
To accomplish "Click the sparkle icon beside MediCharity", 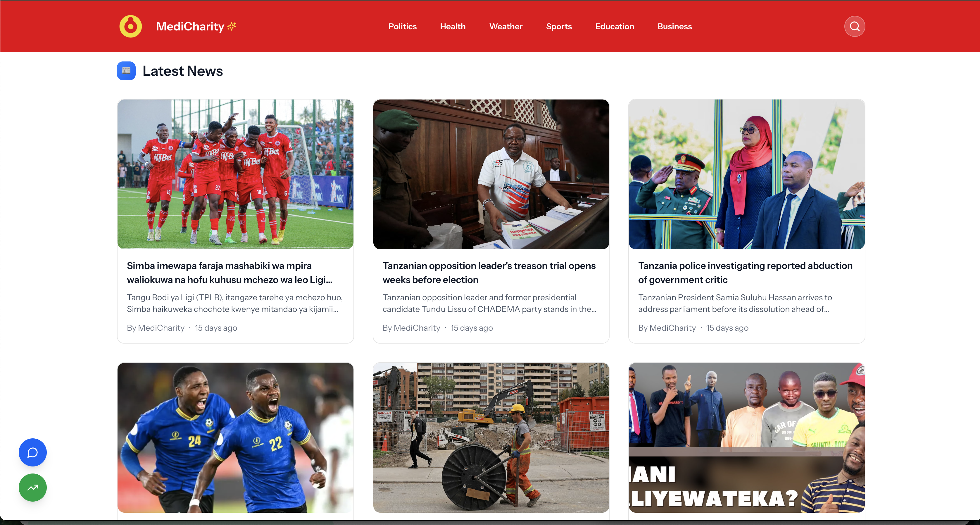I will [231, 26].
